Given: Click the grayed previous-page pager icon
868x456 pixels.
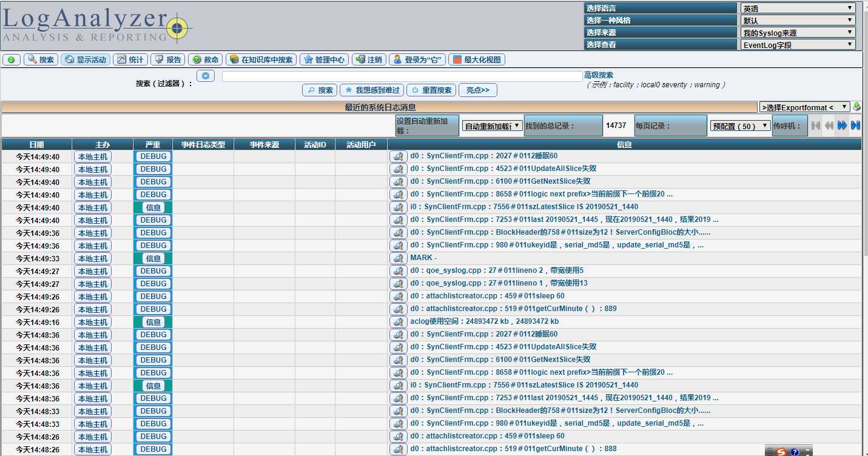Looking at the screenshot, I should click(x=829, y=126).
